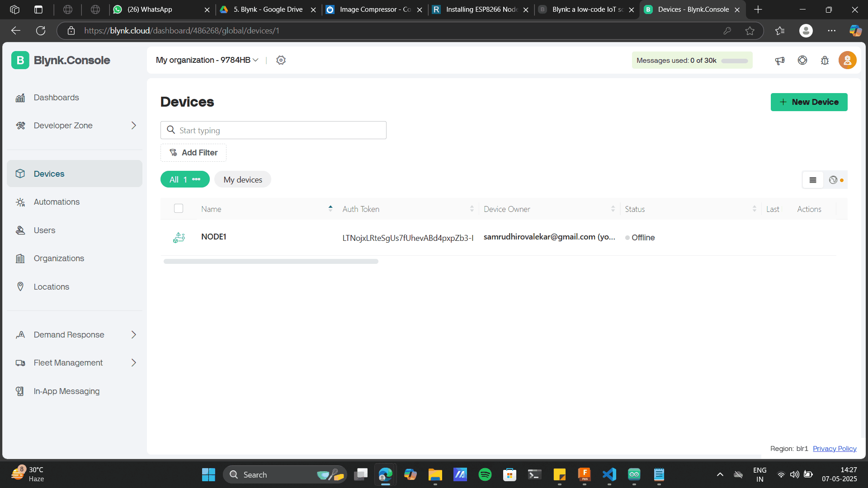
Task: Create a New Device
Action: pyautogui.click(x=809, y=102)
